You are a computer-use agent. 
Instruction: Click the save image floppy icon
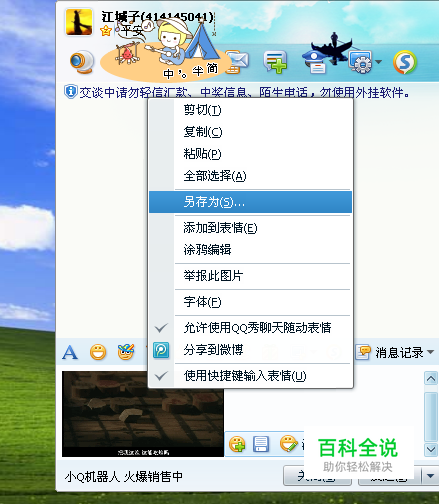point(261,444)
